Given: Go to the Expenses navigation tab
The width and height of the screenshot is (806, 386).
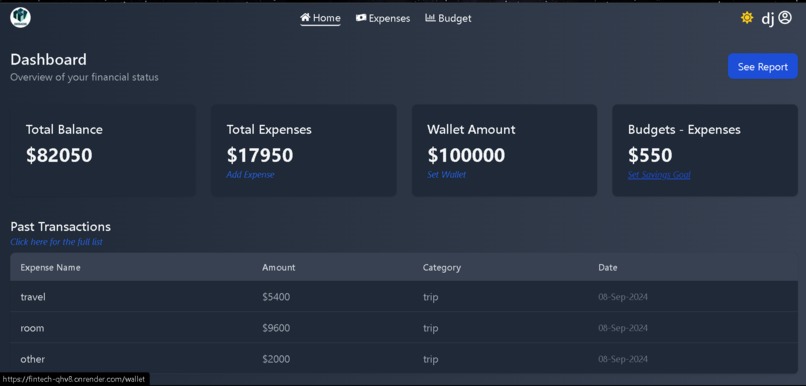Looking at the screenshot, I should 383,18.
